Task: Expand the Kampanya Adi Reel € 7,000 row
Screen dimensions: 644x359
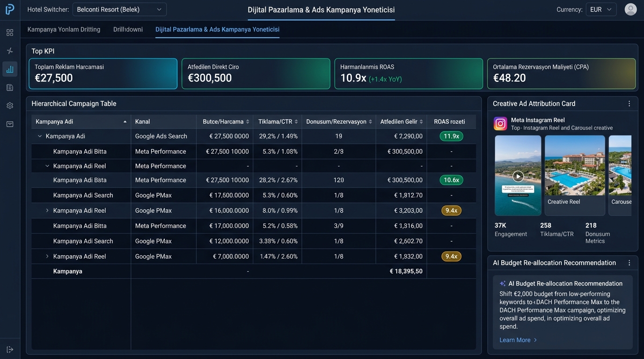Action: click(47, 257)
